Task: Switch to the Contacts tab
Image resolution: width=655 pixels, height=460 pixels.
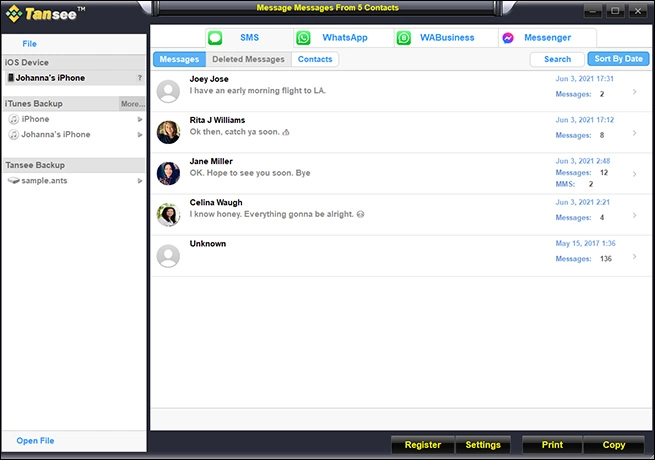Action: [315, 60]
